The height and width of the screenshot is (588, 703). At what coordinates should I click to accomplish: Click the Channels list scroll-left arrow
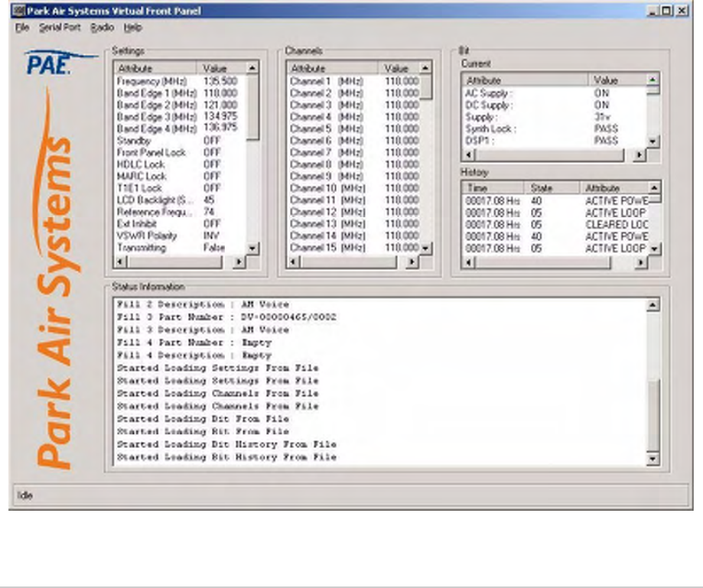293,262
